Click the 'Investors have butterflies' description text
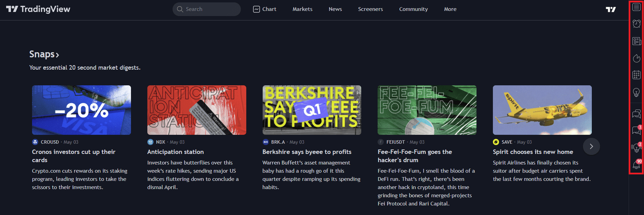This screenshot has height=215, width=644. click(x=193, y=175)
